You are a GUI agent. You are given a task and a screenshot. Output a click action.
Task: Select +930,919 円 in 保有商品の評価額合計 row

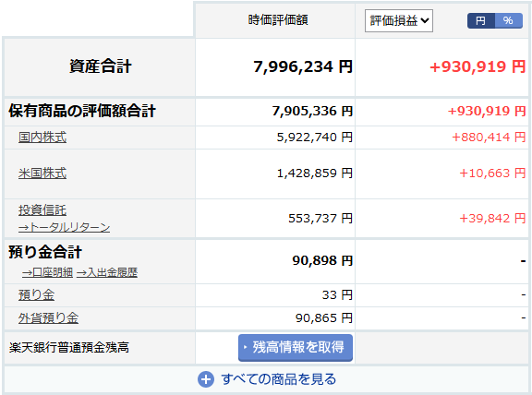click(487, 112)
